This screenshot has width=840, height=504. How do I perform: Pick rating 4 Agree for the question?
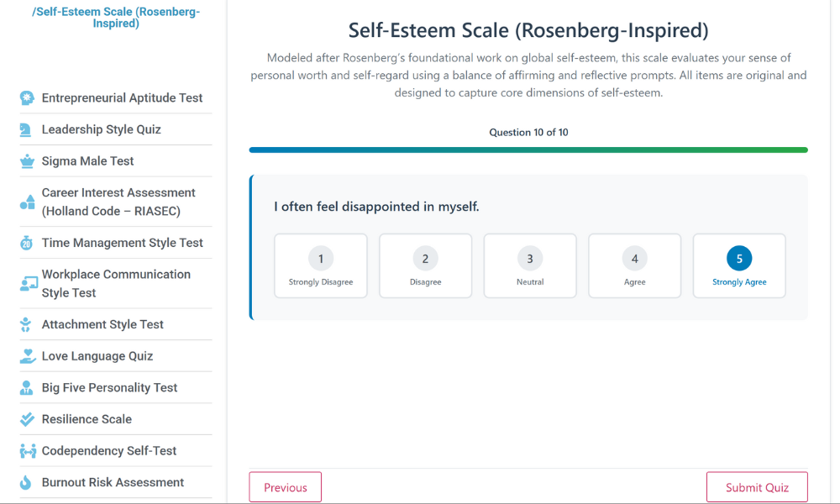pyautogui.click(x=634, y=265)
